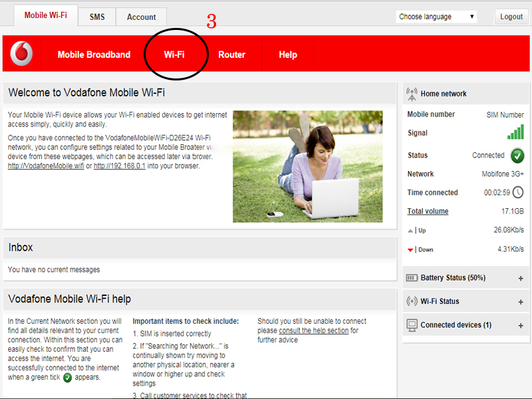Expand the Wi-Fi Status panel
Screen dimensions: 532x399
[521, 302]
